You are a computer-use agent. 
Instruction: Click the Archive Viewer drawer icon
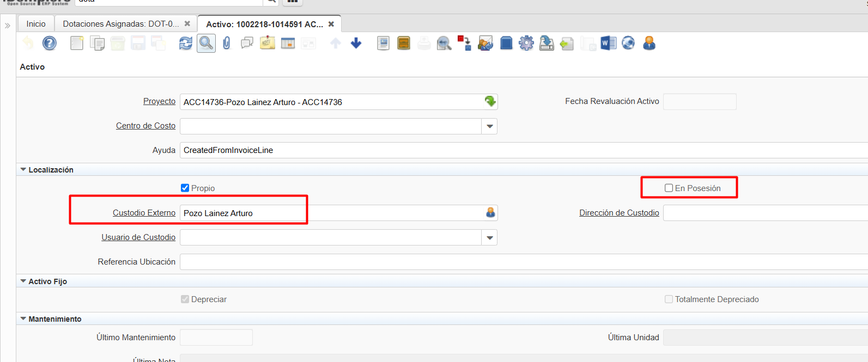pyautogui.click(x=404, y=43)
